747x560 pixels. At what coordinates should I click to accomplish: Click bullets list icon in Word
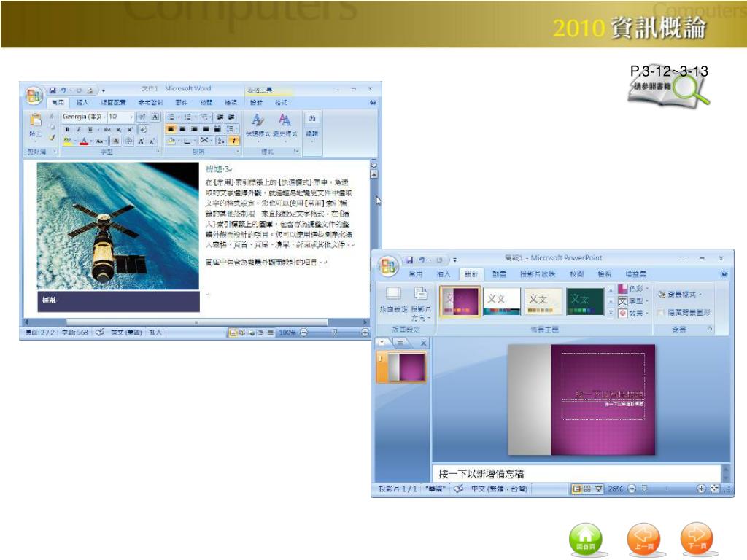171,117
